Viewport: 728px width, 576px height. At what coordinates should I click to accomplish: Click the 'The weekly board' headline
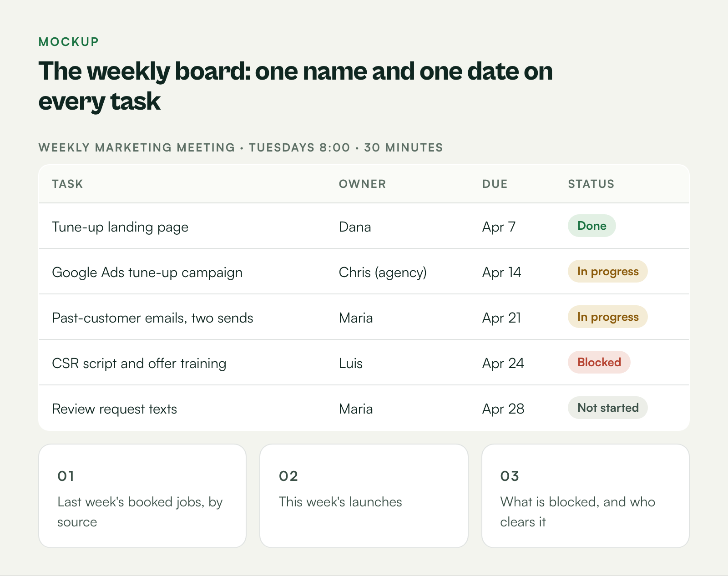click(x=295, y=86)
